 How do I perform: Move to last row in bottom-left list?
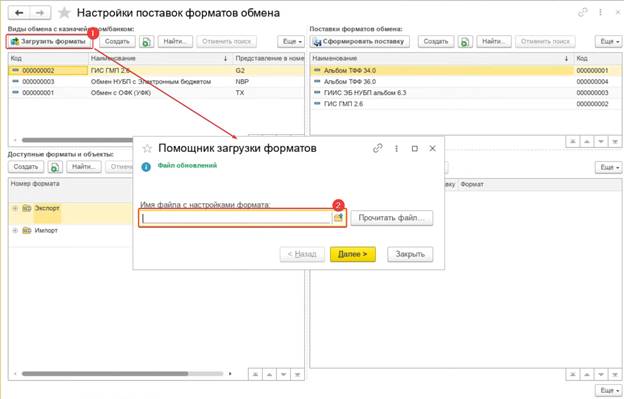point(297,374)
